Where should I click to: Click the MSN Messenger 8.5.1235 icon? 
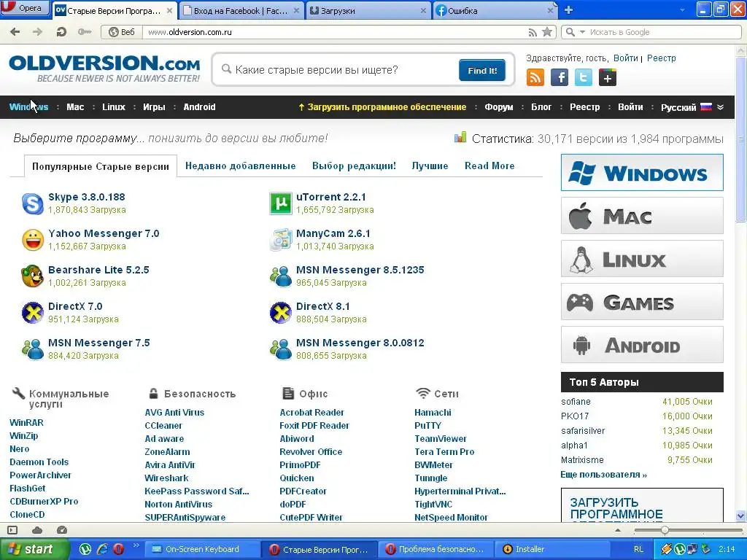[280, 276]
